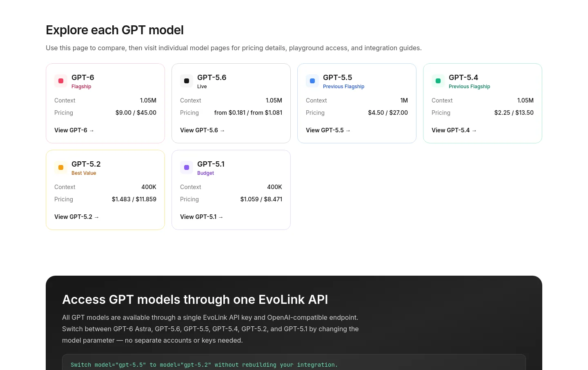Select the GPT-5.6 card title

[x=212, y=78]
